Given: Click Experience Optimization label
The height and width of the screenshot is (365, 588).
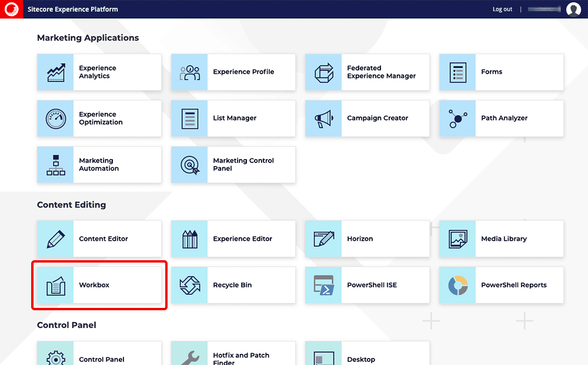Looking at the screenshot, I should [x=101, y=118].
